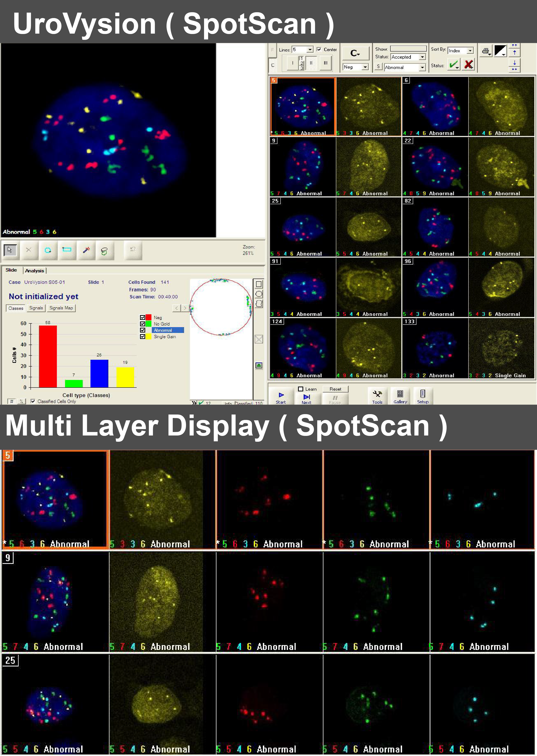Jump to last gallery page arrow
Viewport: 537px width, 756px height.
(x=514, y=70)
